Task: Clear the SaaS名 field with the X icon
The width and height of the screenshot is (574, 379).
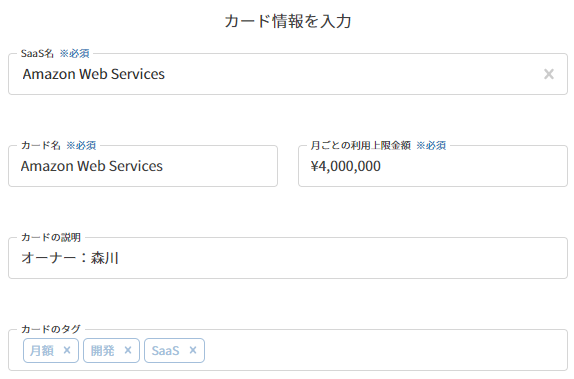Action: pyautogui.click(x=548, y=74)
